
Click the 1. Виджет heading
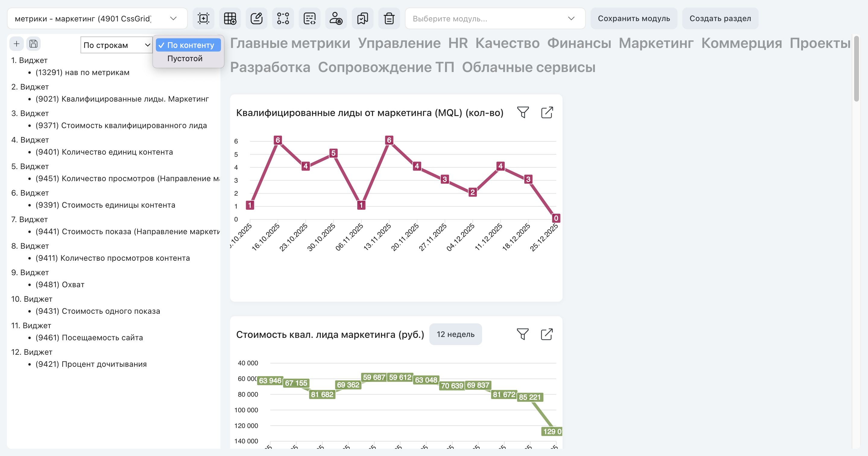tap(29, 60)
